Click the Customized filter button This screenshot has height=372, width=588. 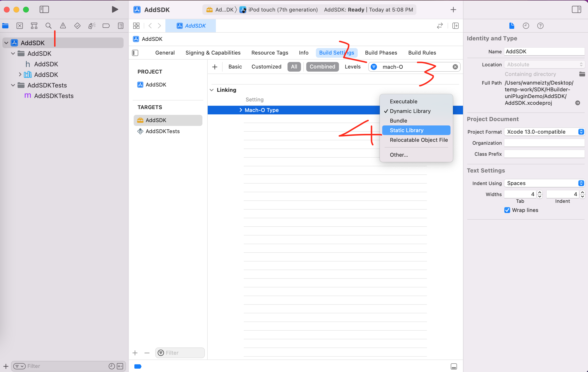coord(266,67)
